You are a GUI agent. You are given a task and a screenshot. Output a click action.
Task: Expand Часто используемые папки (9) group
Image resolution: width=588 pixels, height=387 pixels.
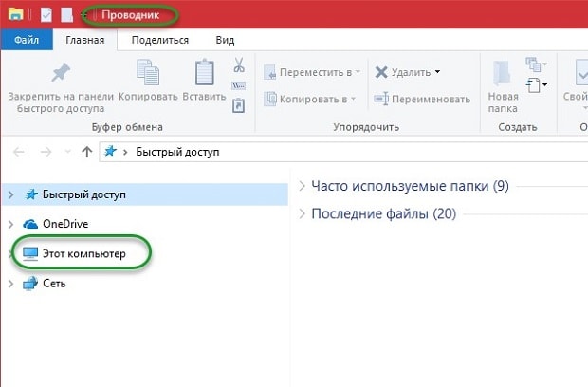[303, 186]
